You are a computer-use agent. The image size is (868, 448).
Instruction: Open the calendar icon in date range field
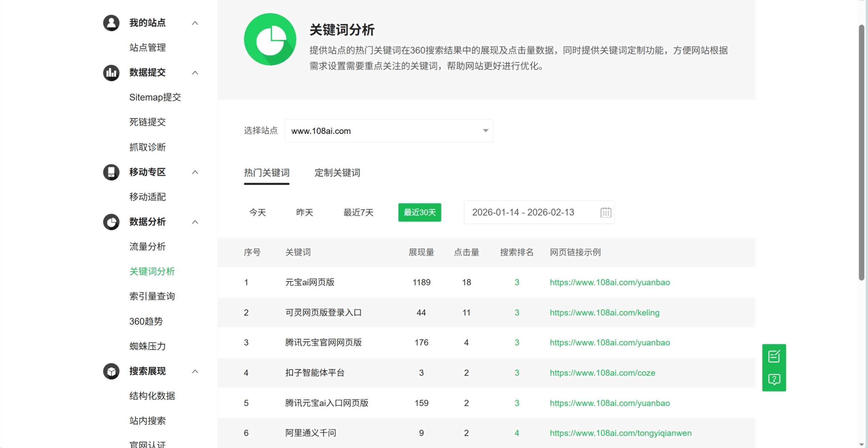pyautogui.click(x=606, y=212)
